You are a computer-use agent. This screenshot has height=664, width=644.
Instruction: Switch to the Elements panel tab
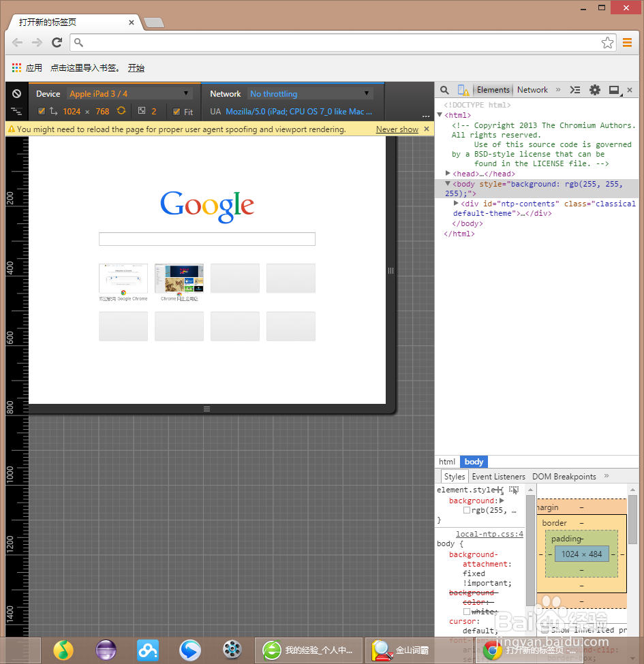[x=493, y=90]
